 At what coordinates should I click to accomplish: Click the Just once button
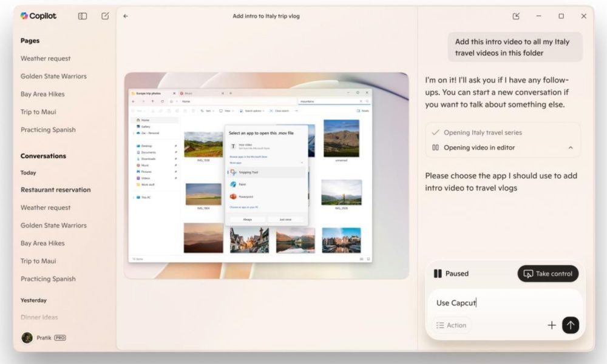(x=284, y=220)
